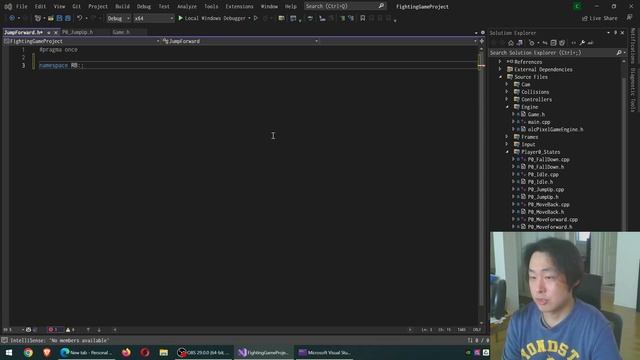Click the Undo toolbar icon
The height and width of the screenshot is (360, 640).
[80, 18]
